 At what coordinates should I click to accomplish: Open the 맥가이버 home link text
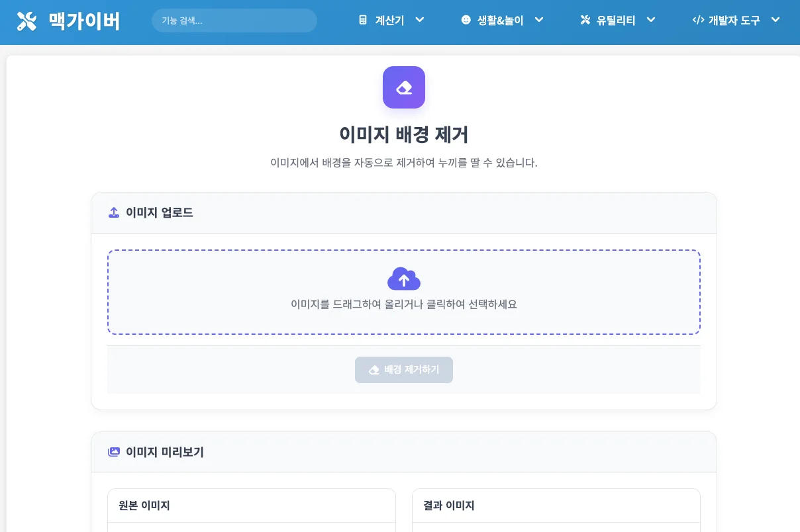pos(84,21)
